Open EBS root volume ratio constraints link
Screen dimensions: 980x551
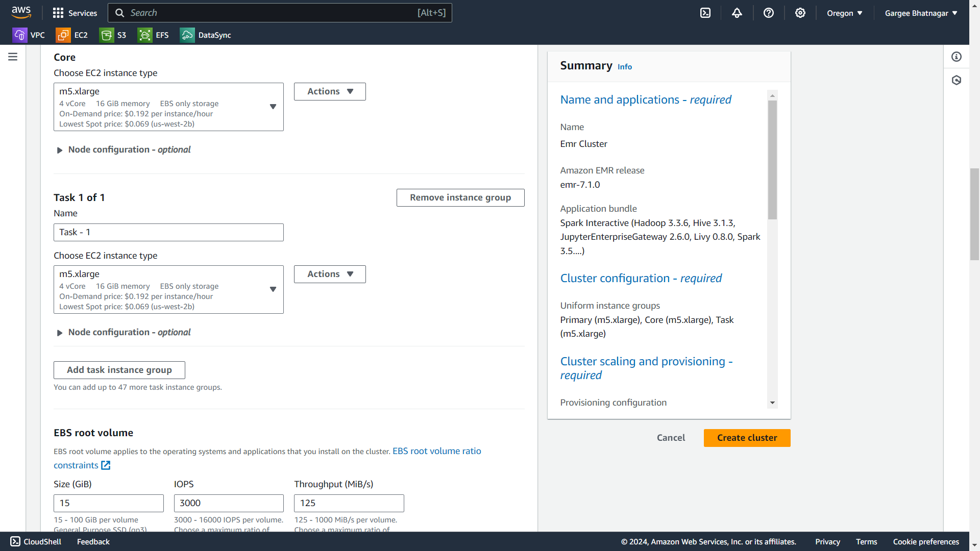436,452
